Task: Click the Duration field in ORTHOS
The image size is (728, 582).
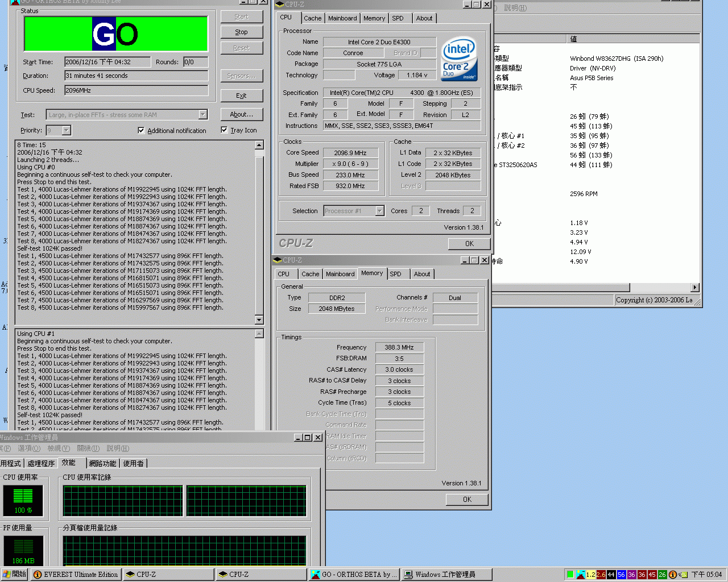Action: (136, 76)
